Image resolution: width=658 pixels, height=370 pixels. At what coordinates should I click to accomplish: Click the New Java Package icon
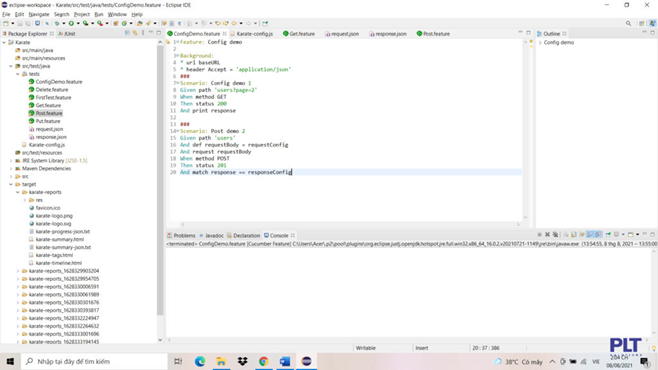click(x=116, y=23)
